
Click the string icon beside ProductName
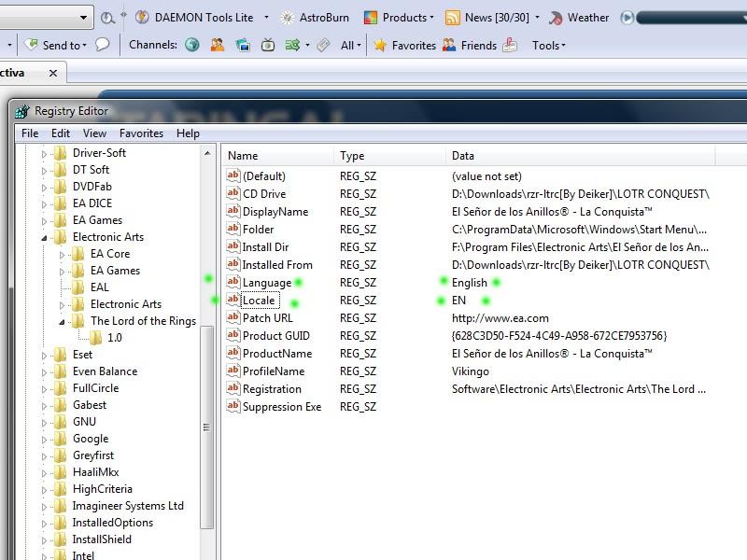pos(233,353)
